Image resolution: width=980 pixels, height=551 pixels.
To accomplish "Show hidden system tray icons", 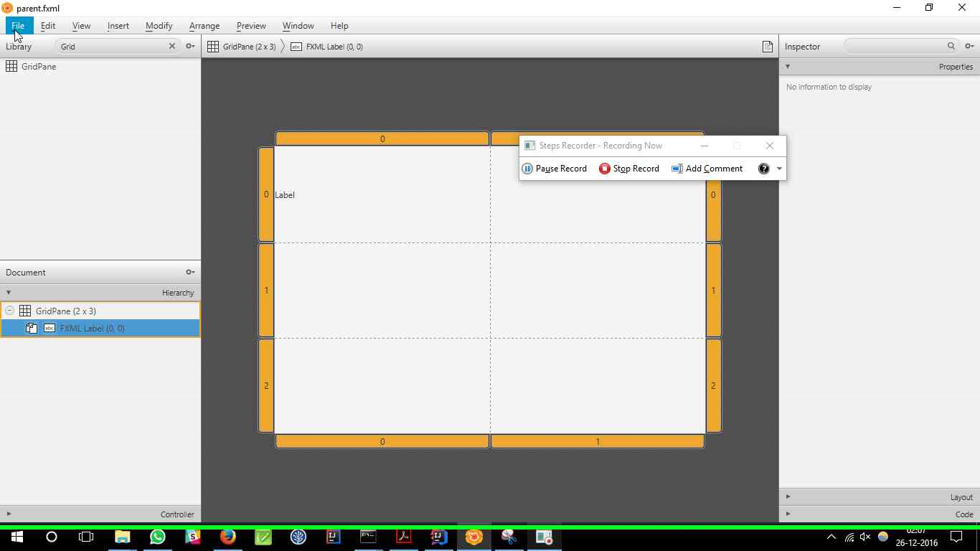I will pos(831,537).
